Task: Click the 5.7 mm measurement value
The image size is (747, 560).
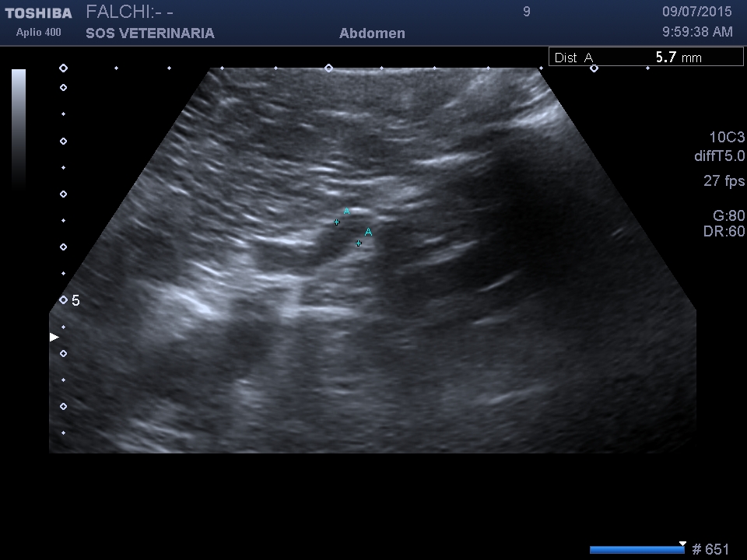Action: (678, 58)
